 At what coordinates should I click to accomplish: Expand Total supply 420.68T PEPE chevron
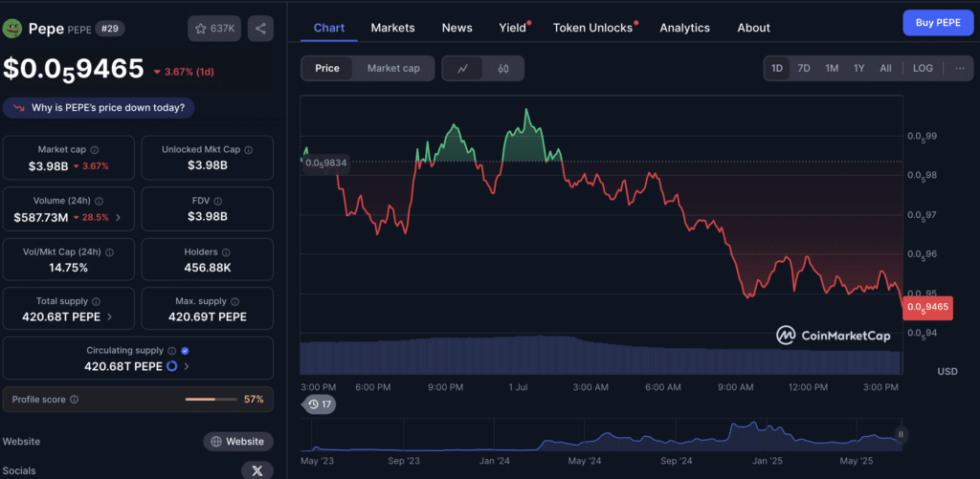(x=109, y=316)
